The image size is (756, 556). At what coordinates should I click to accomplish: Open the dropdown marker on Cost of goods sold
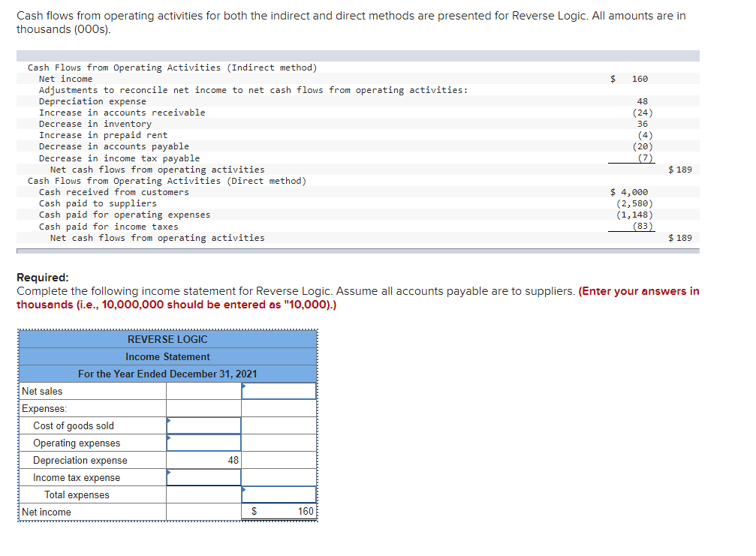168,420
